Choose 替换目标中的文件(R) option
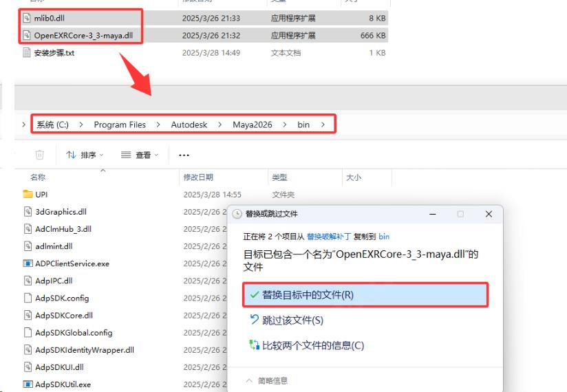Image resolution: width=567 pixels, height=392 pixels. [x=365, y=295]
